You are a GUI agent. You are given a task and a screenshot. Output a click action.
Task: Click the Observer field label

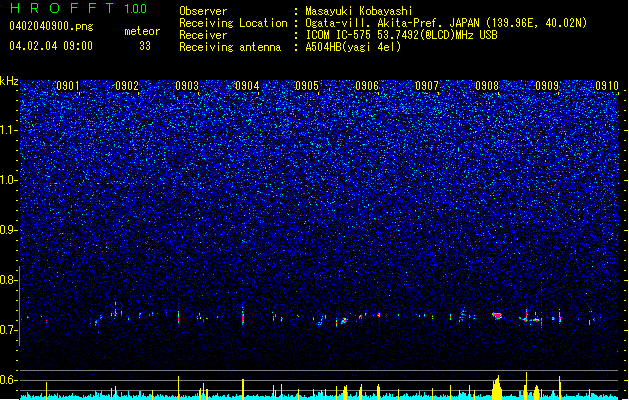point(203,11)
